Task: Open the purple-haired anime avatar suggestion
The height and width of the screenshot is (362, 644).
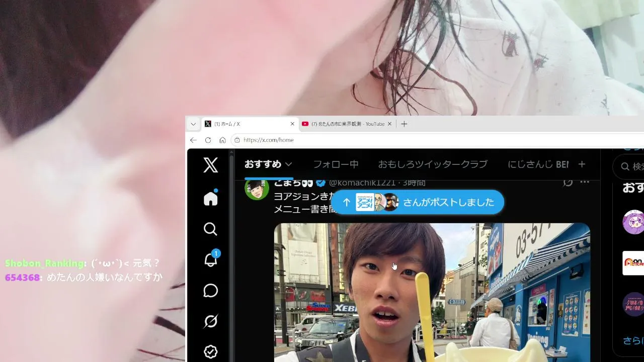Action: click(x=633, y=222)
